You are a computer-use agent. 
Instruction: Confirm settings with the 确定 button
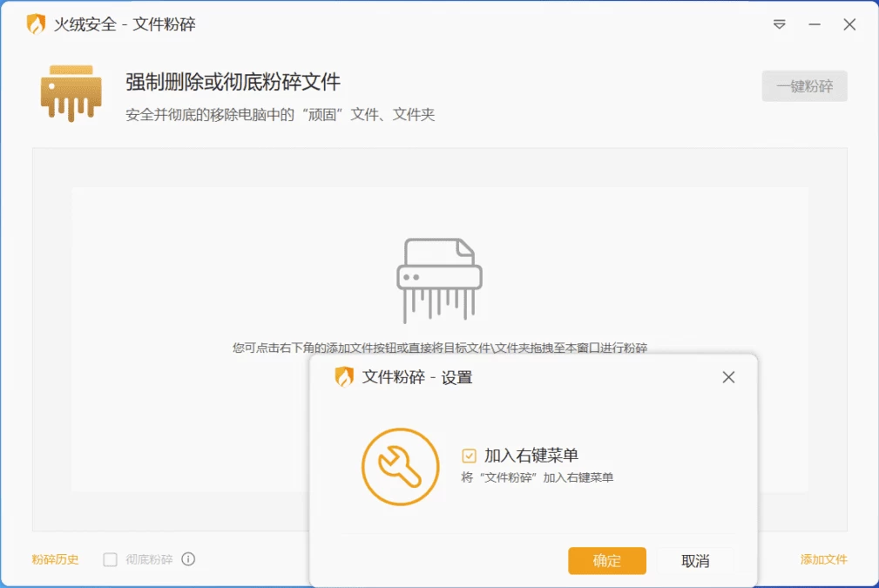(607, 561)
